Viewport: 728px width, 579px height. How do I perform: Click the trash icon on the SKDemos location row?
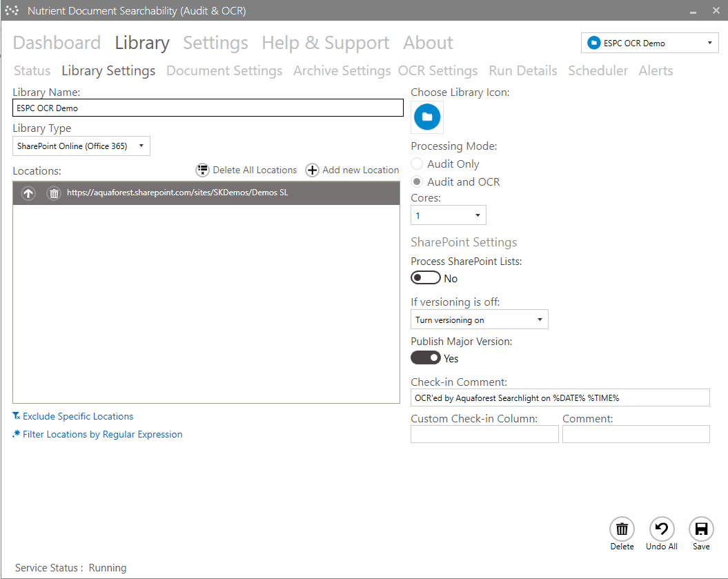(x=54, y=193)
